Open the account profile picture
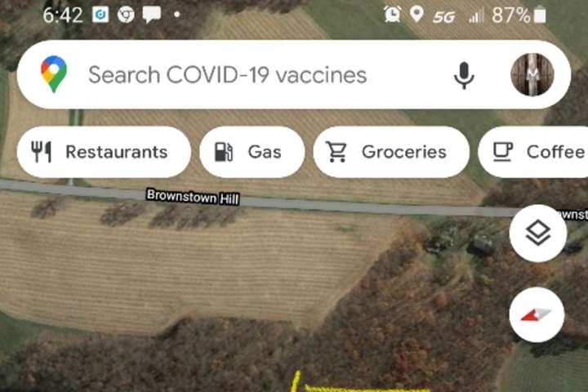The width and height of the screenshot is (588, 392). (x=532, y=74)
